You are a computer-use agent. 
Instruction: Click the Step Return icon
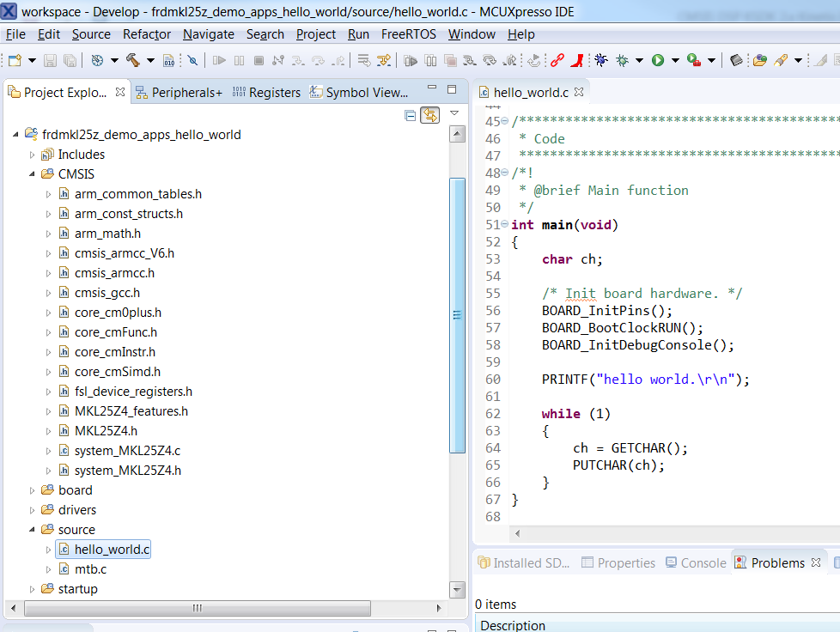pos(338,60)
